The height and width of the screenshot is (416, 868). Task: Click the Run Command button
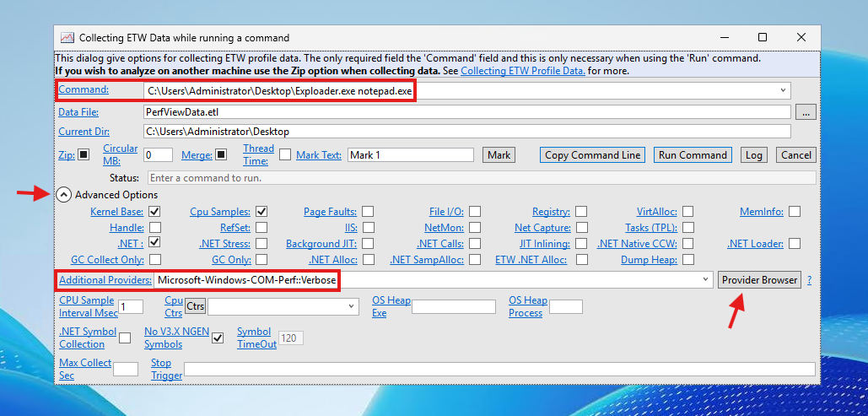click(x=693, y=155)
